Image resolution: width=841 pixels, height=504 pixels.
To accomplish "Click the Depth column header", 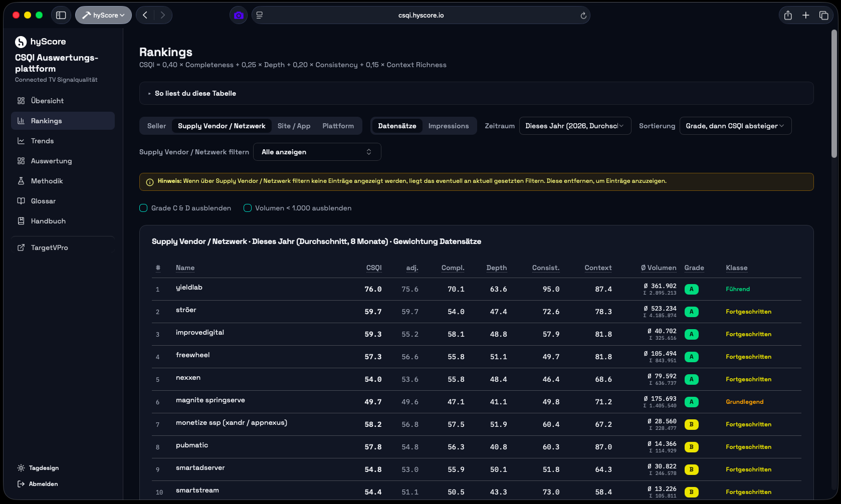I will click(497, 268).
